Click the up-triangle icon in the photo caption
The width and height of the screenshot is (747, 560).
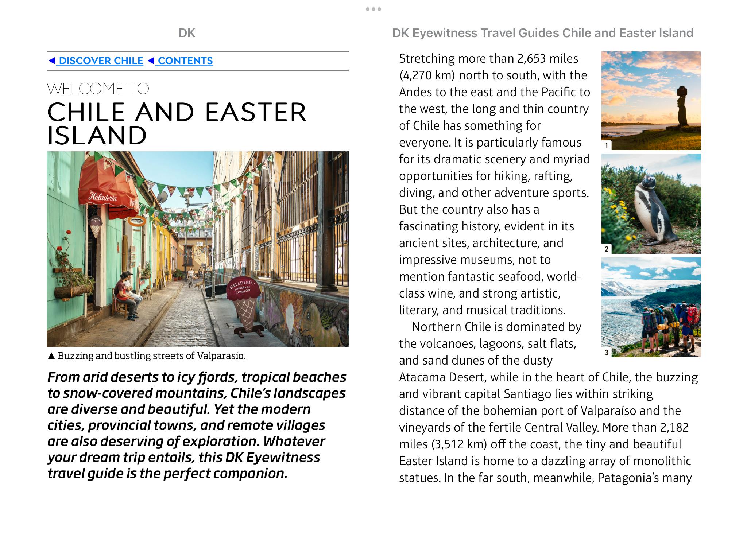point(51,356)
